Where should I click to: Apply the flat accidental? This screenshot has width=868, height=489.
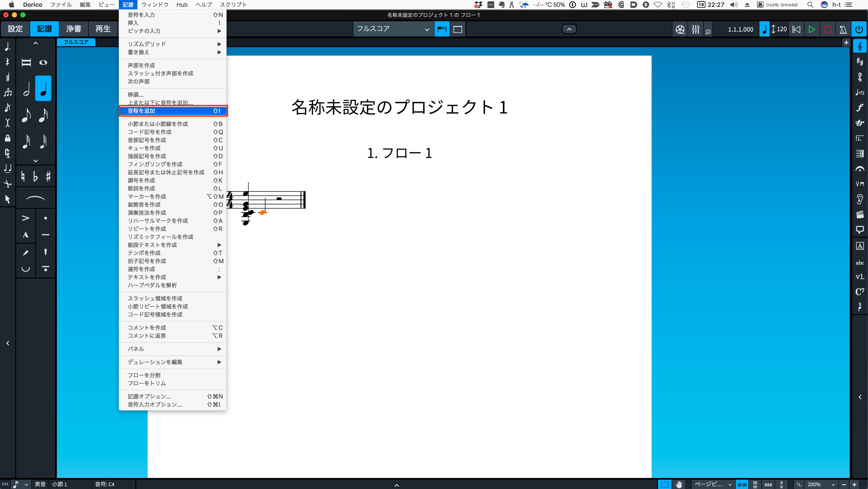[36, 176]
